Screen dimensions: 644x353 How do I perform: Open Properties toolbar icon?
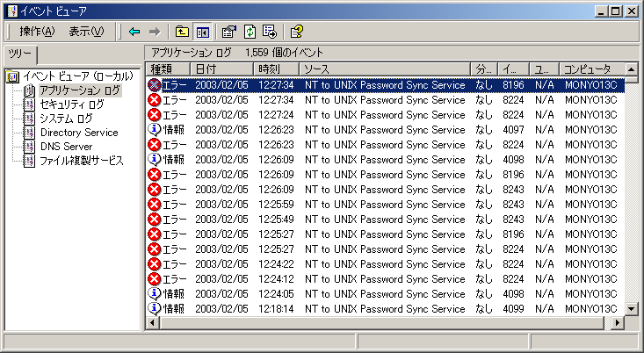(x=229, y=32)
